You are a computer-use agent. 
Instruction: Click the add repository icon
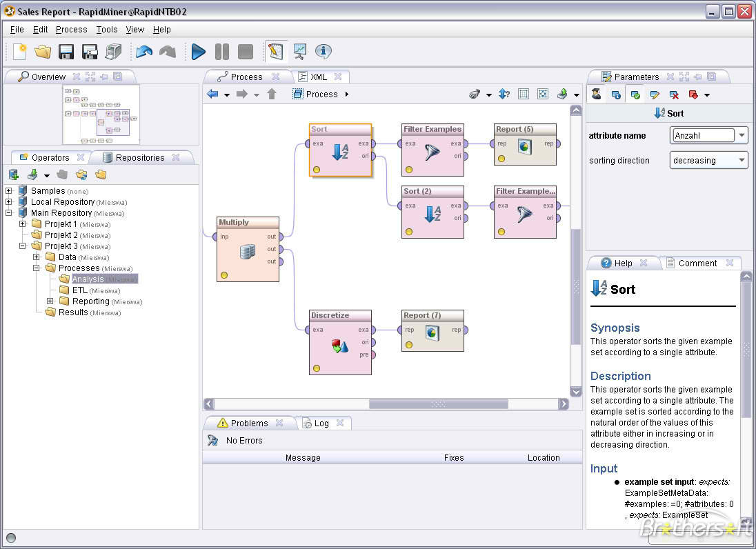coord(14,174)
